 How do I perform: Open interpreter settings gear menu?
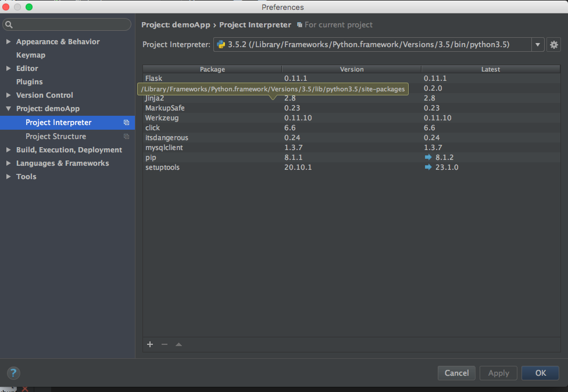point(553,45)
